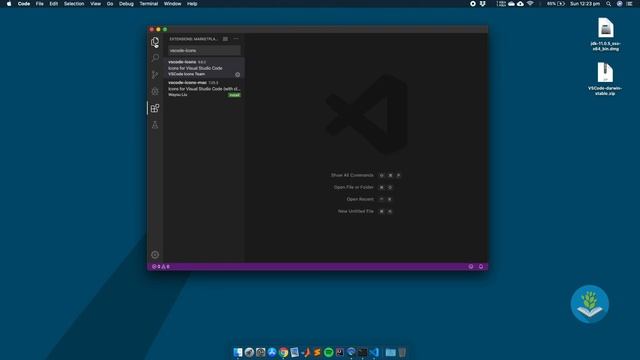Open IntelliJ IDEA from the Dock
This screenshot has width=640, height=360.
point(340,352)
